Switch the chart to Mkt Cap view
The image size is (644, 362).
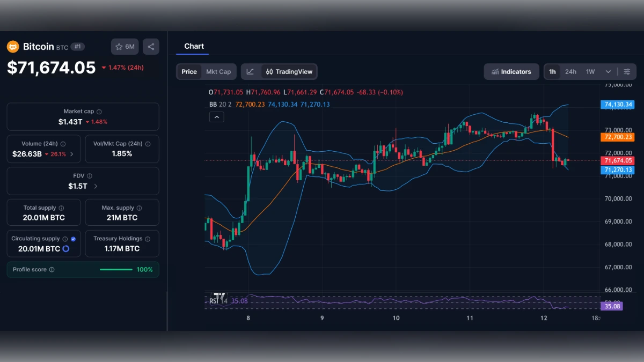(218, 71)
